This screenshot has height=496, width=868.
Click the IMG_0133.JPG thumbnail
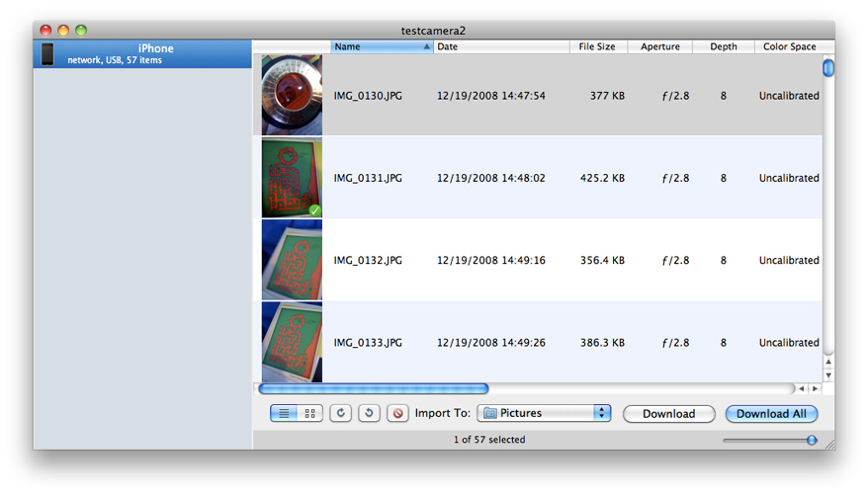292,342
